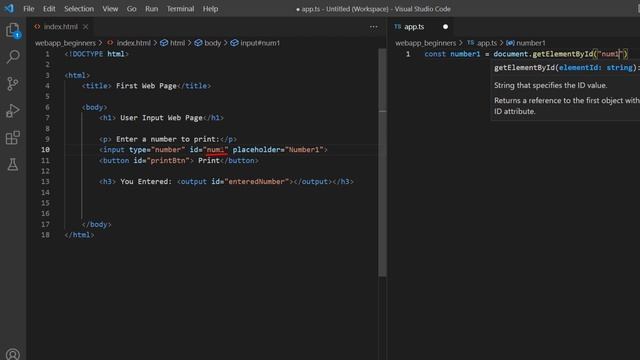
Task: Open the File menu
Action: (x=29, y=9)
